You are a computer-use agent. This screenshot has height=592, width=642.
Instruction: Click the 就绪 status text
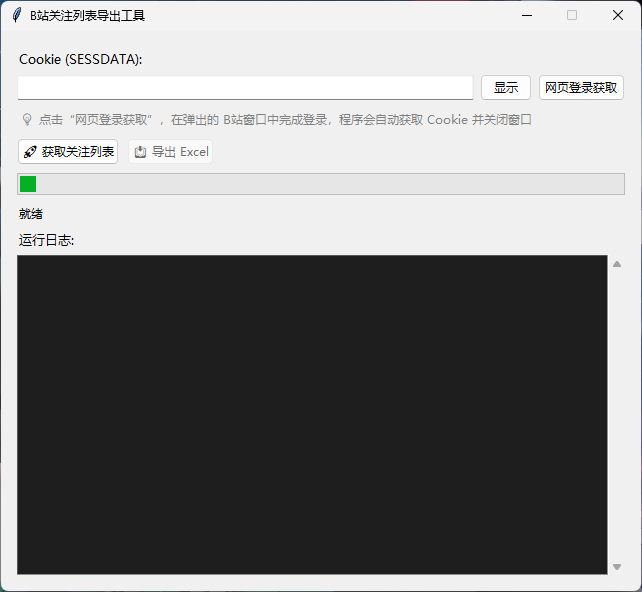click(31, 214)
